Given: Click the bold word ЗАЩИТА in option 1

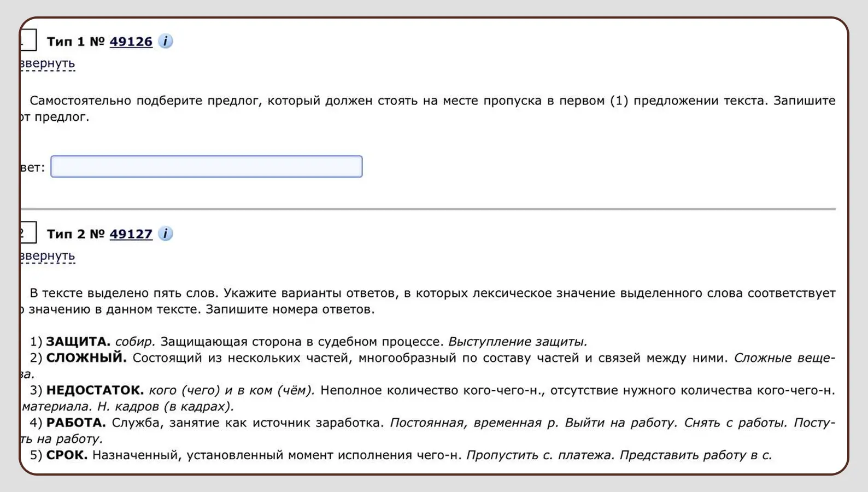Looking at the screenshot, I should [x=78, y=342].
